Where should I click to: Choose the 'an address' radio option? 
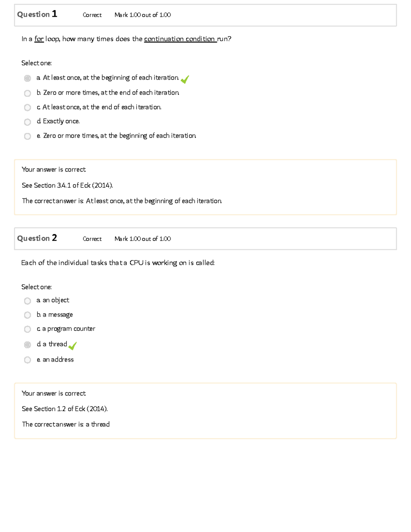click(27, 360)
